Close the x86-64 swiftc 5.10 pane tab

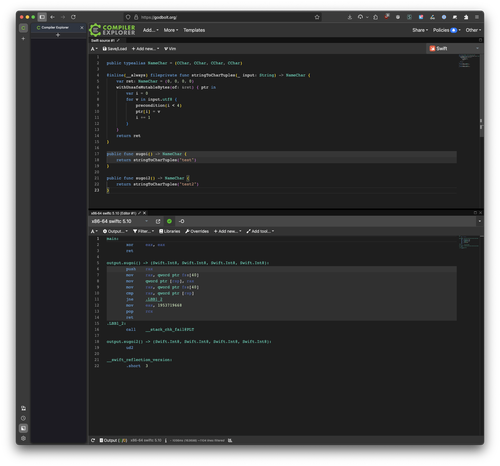click(x=144, y=213)
